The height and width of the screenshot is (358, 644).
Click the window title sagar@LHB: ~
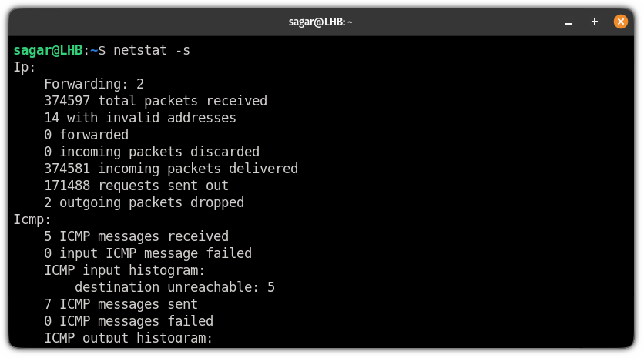(x=320, y=22)
